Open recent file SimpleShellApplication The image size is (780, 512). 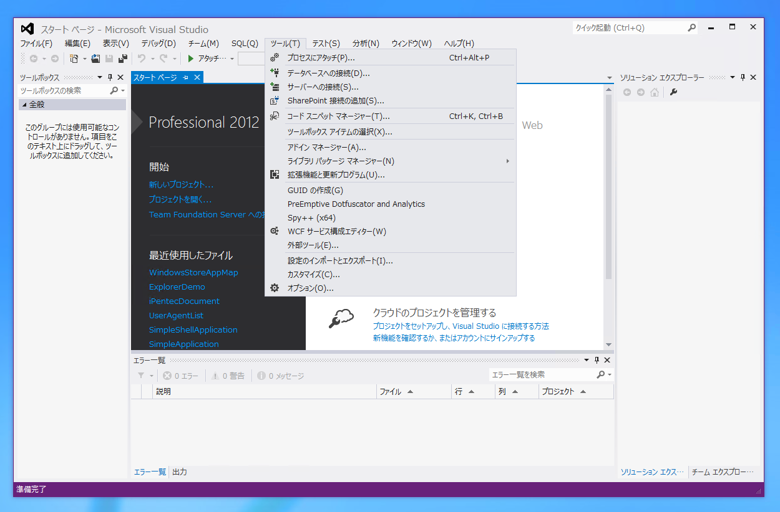point(193,330)
